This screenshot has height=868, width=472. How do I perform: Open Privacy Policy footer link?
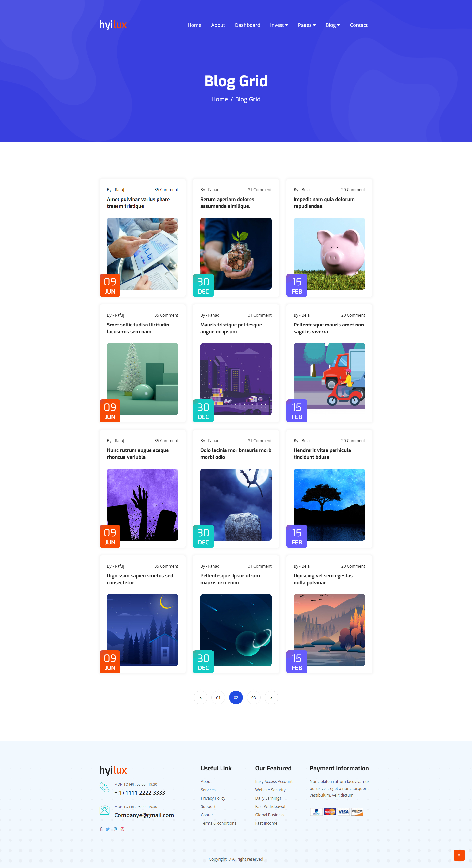213,798
